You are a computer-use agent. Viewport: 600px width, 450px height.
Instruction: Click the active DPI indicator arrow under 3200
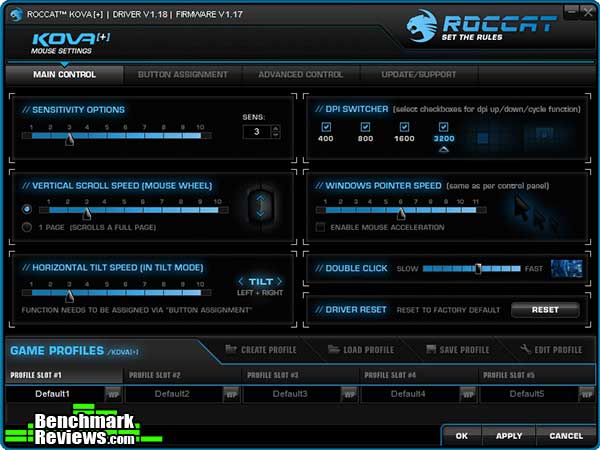tap(443, 150)
